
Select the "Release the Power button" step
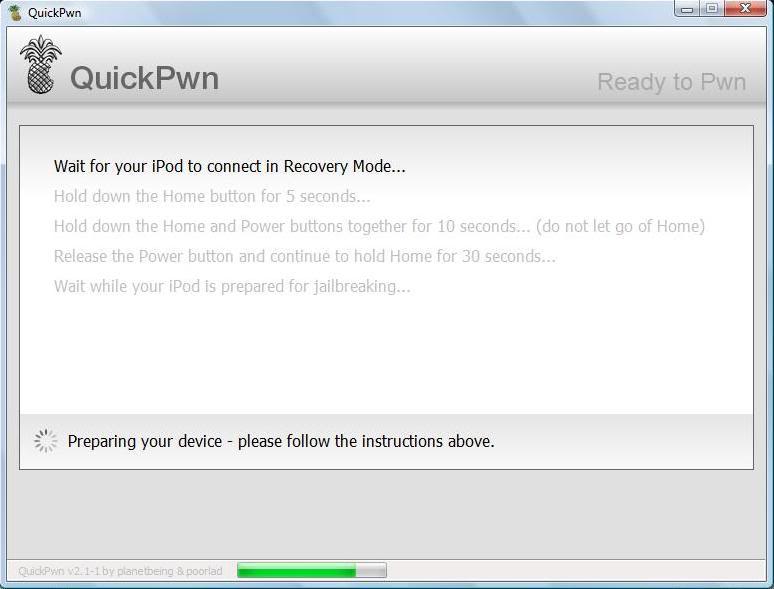click(304, 256)
